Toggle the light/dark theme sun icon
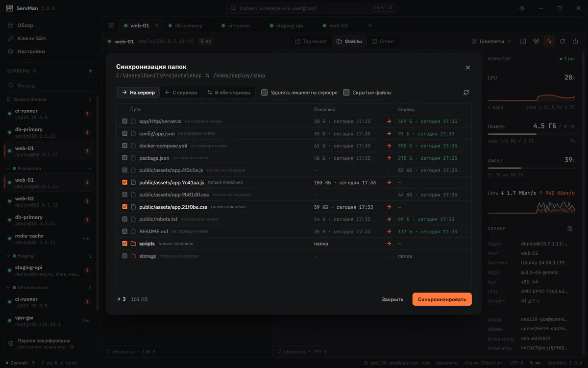Screen dimensions: 588x368 [522, 8]
